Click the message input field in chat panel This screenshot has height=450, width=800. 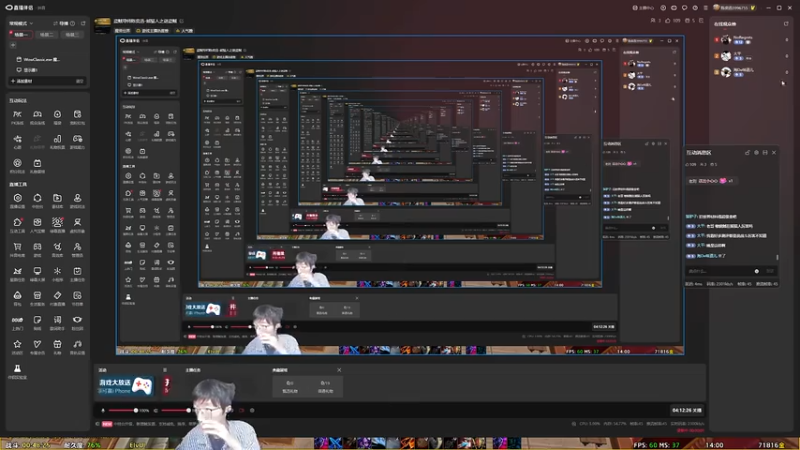pos(719,271)
